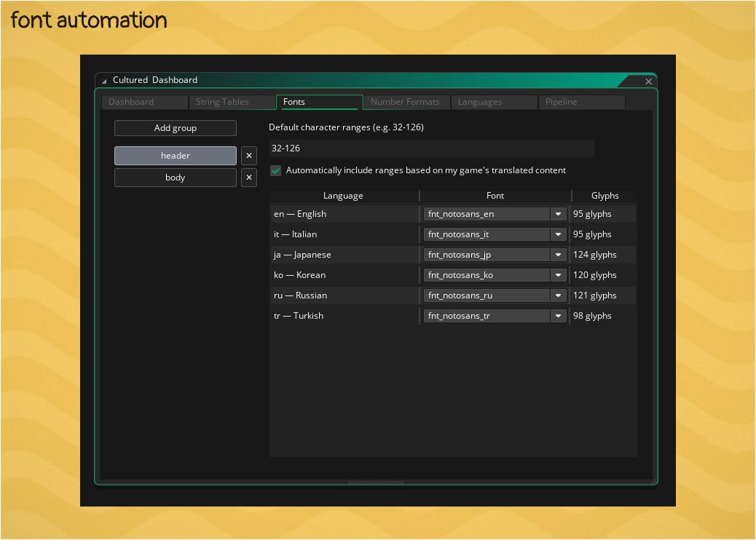756x540 pixels.
Task: Click the window bottom resize grip
Action: coord(376,483)
